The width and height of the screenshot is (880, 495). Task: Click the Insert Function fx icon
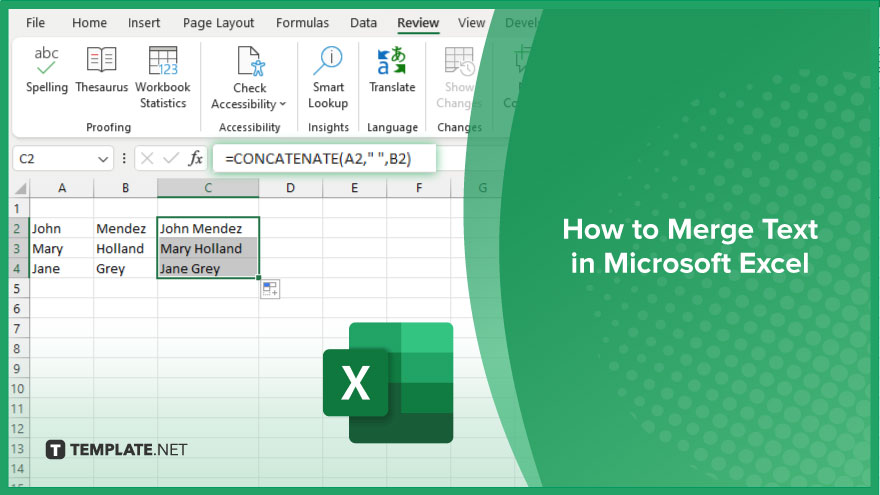point(195,159)
